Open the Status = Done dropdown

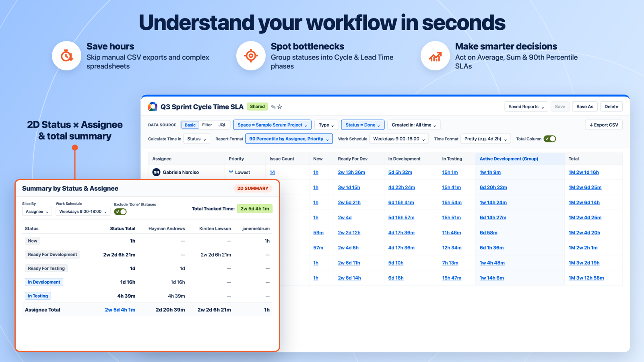point(363,125)
